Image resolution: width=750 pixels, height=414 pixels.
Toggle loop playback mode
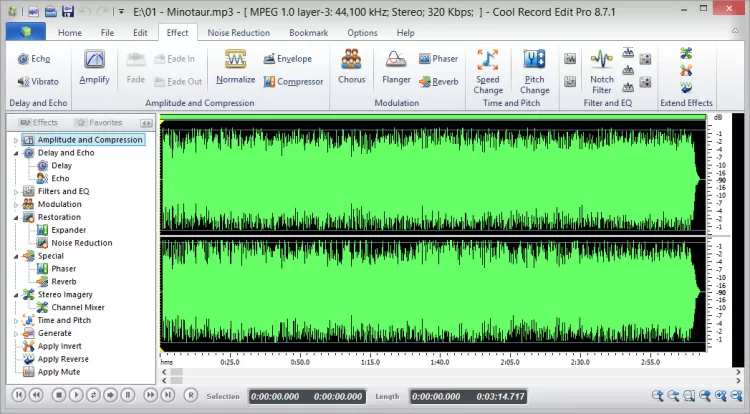(93, 395)
